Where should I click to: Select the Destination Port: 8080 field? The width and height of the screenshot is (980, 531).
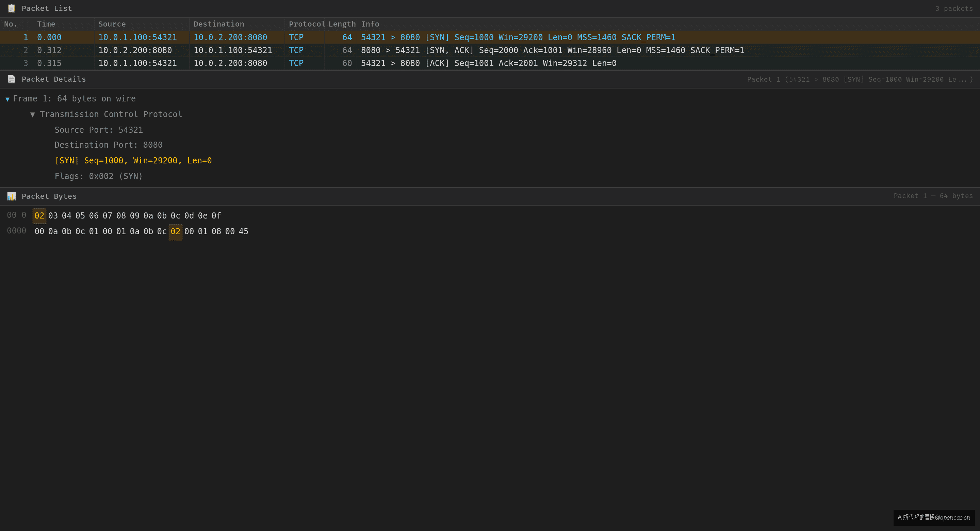pyautogui.click(x=109, y=145)
